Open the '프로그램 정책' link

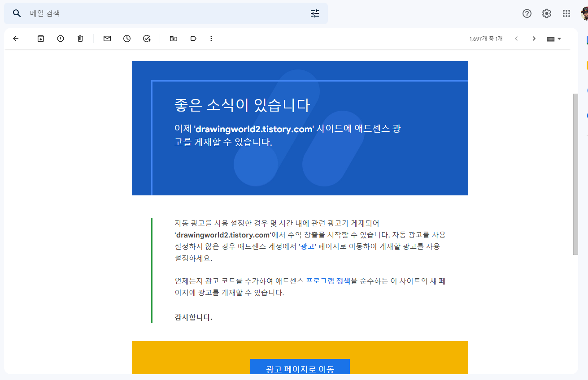(x=328, y=281)
